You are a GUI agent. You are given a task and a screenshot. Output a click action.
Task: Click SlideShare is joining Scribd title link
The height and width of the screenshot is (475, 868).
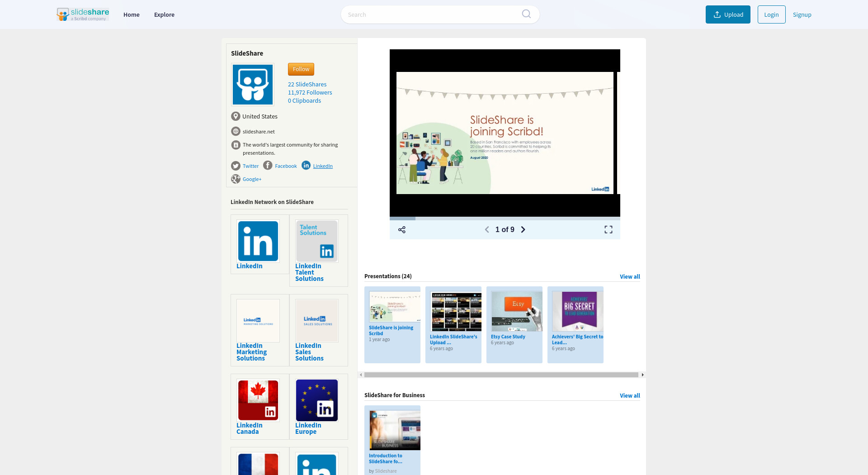(391, 331)
